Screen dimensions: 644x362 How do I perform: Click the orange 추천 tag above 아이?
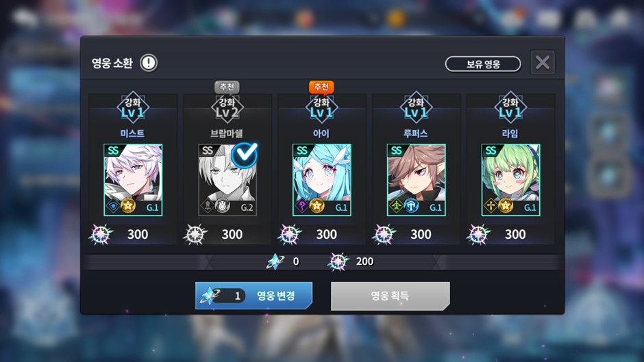click(x=321, y=87)
